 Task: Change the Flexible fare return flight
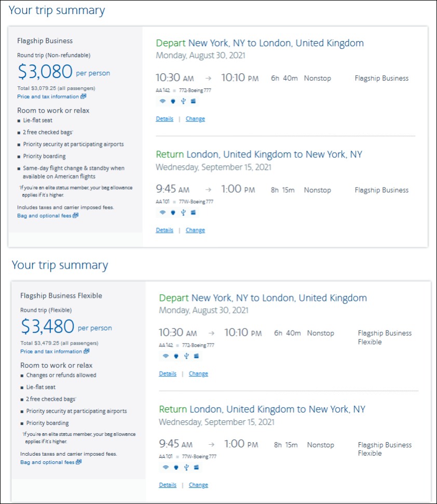[x=198, y=485]
